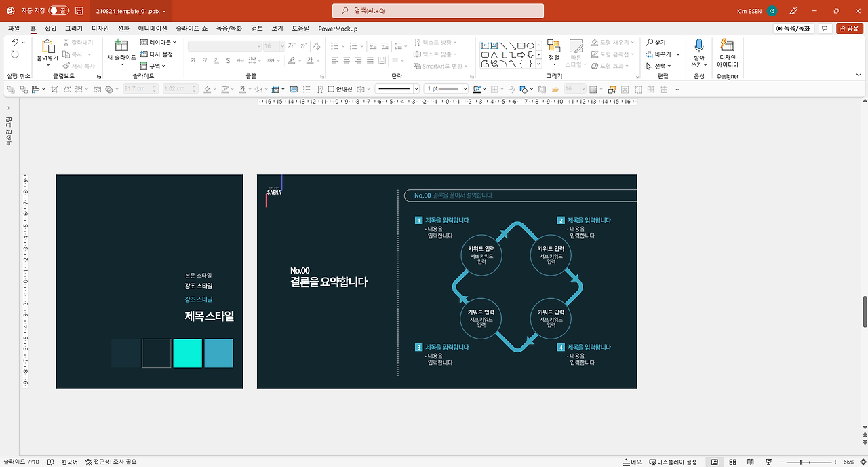Select the right arrow shape in gallery
Image resolution: width=868 pixels, height=467 pixels.
(x=521, y=55)
